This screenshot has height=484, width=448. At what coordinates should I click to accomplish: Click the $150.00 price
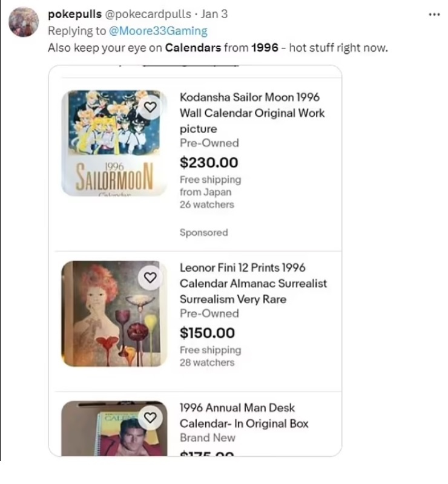pos(207,333)
